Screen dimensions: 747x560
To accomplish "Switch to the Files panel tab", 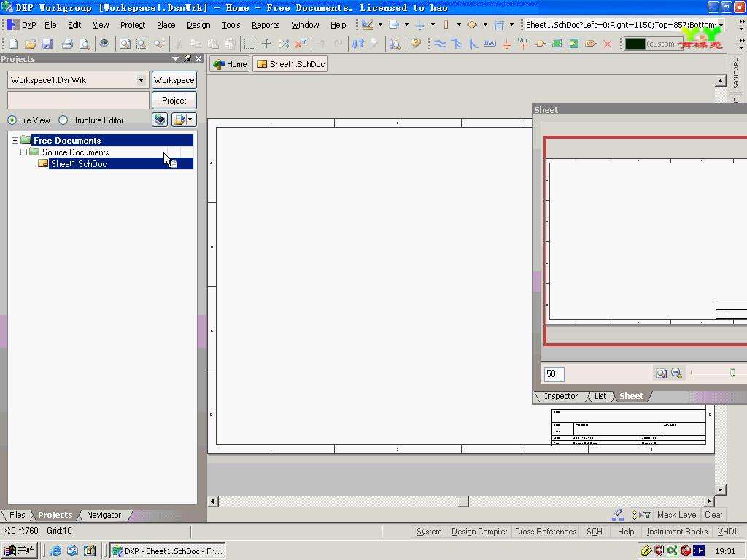I will click(18, 515).
